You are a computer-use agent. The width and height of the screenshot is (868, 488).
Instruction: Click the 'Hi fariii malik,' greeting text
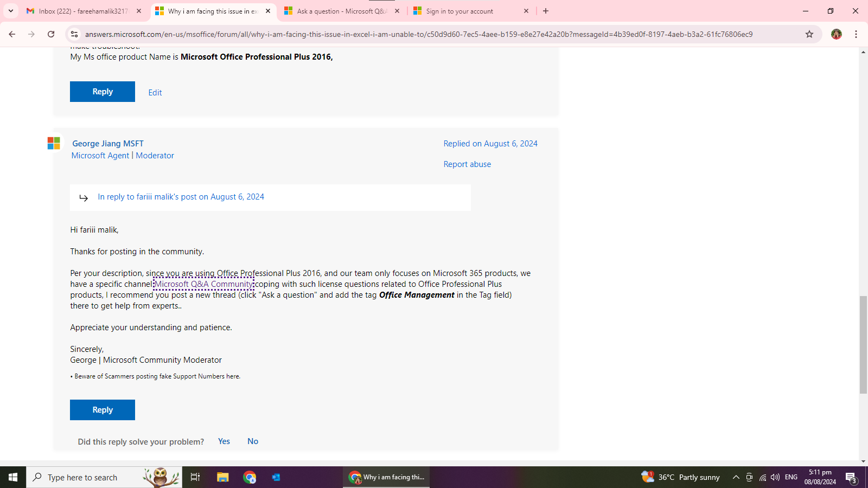(x=94, y=230)
